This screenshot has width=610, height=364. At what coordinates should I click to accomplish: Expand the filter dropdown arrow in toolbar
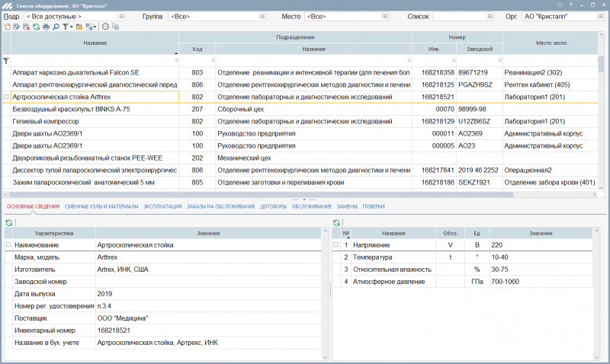[x=72, y=27]
